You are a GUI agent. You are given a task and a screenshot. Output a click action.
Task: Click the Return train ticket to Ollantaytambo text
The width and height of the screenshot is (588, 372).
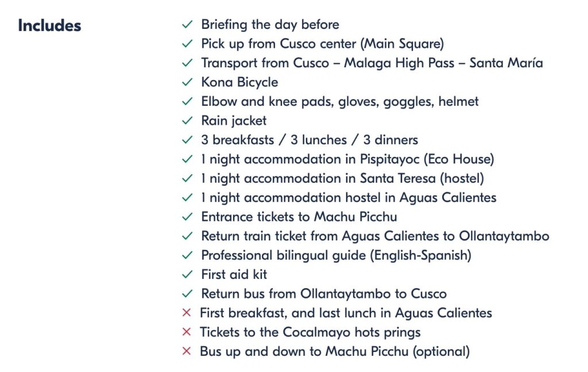point(375,236)
